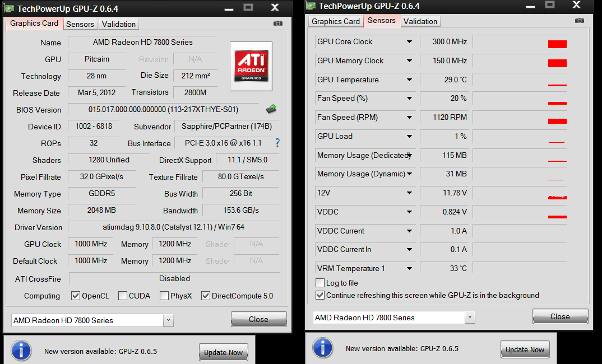Image resolution: width=602 pixels, height=364 pixels.
Task: Switch to Sensors tab in left window
Action: (80, 24)
